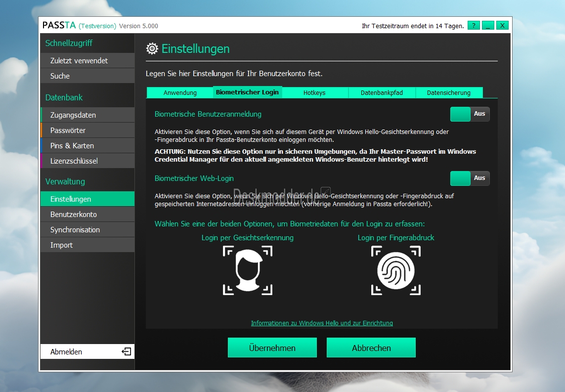Open Lizenzschlüssel in the sidebar
This screenshot has width=565, height=392.
(87, 161)
